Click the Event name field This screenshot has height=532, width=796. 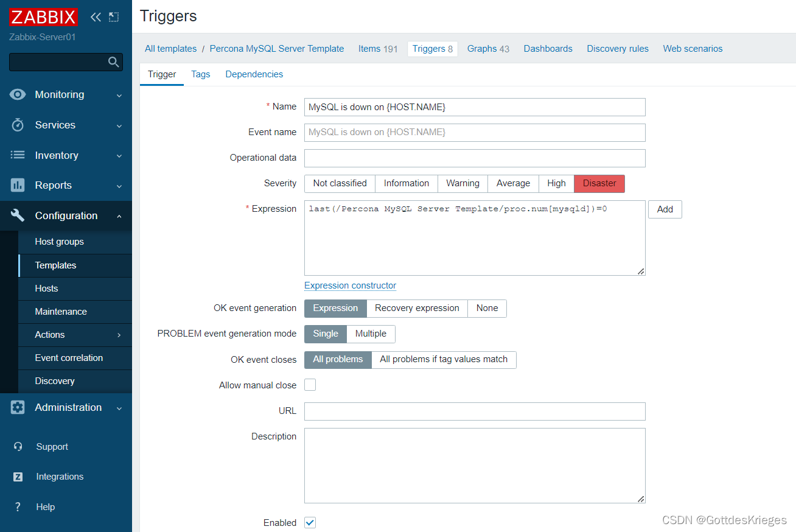point(475,133)
